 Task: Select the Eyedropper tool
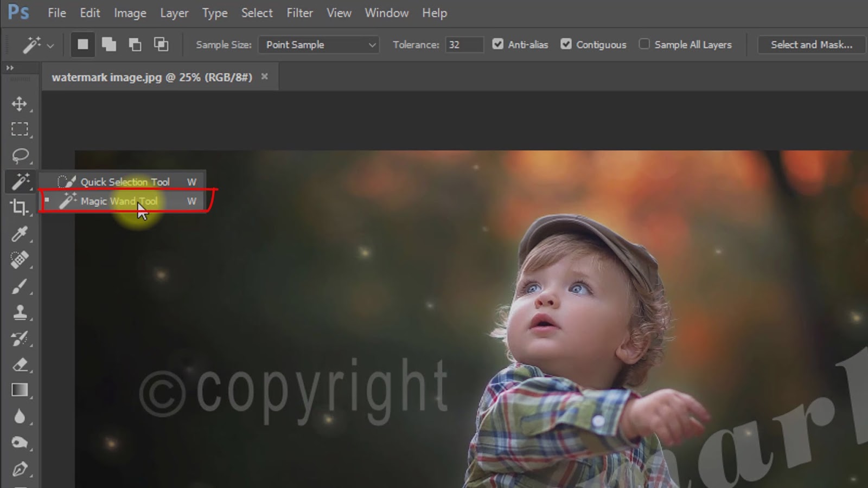coord(21,235)
